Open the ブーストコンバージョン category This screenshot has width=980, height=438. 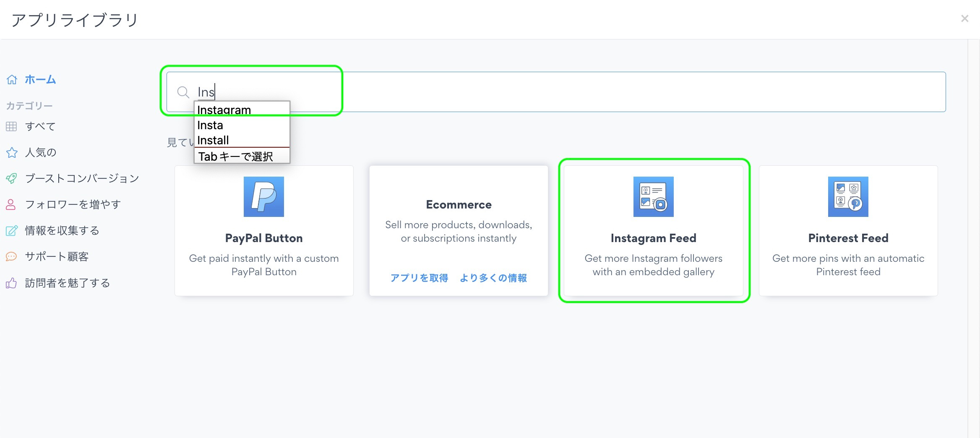pos(82,178)
